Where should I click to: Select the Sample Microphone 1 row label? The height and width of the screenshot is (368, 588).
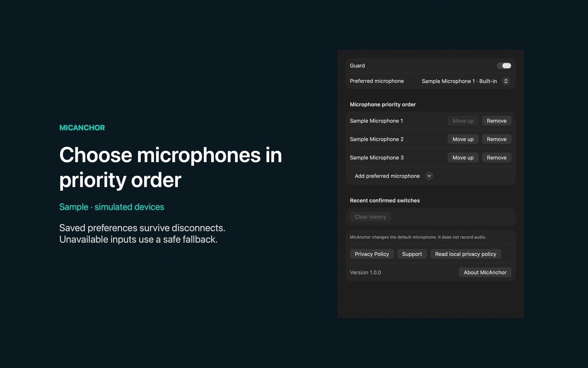coord(376,121)
